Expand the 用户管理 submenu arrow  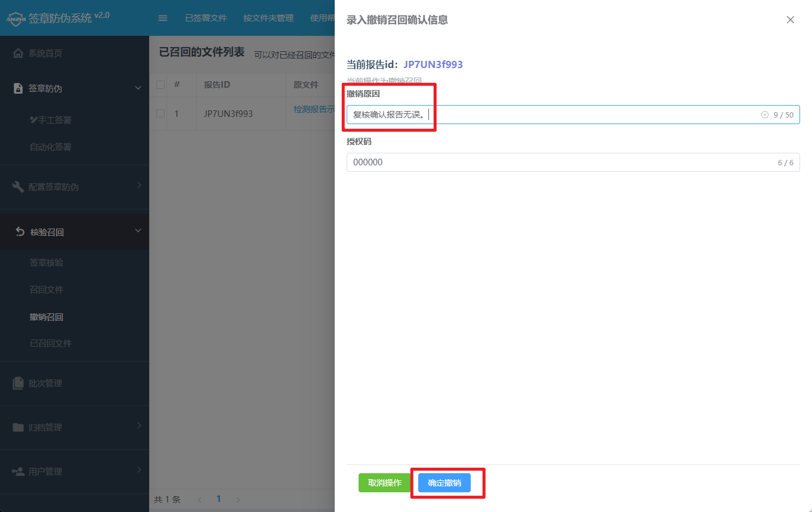pyautogui.click(x=139, y=470)
